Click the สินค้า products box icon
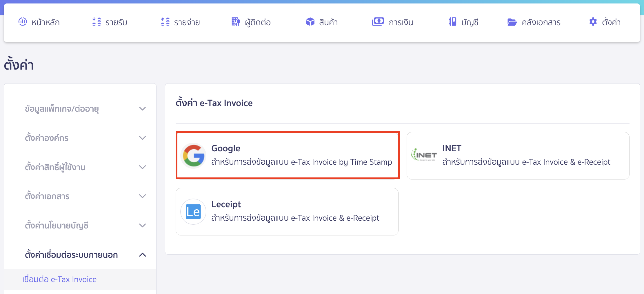 point(310,22)
